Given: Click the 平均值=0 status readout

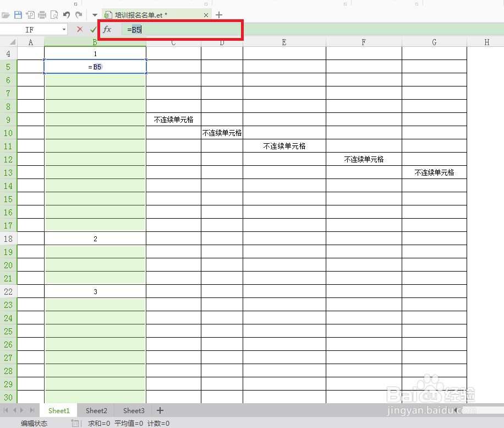Looking at the screenshot, I should (129, 423).
